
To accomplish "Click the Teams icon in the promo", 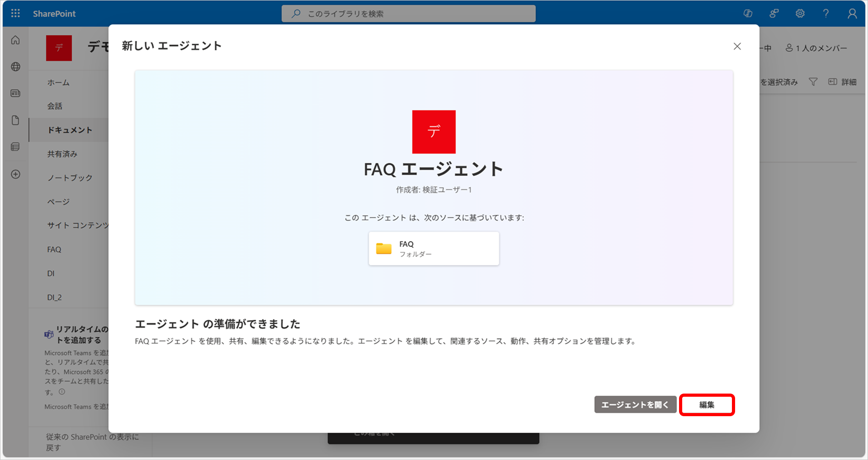I will [49, 334].
